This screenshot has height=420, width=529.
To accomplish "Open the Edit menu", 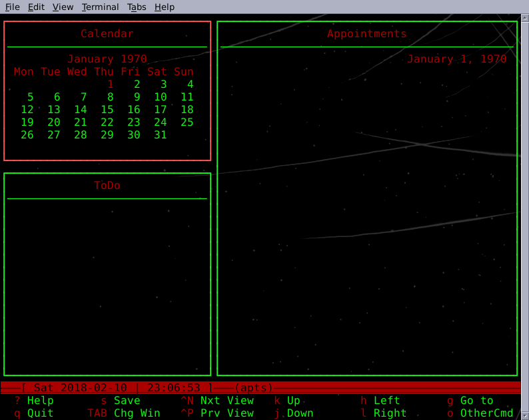I will click(36, 7).
